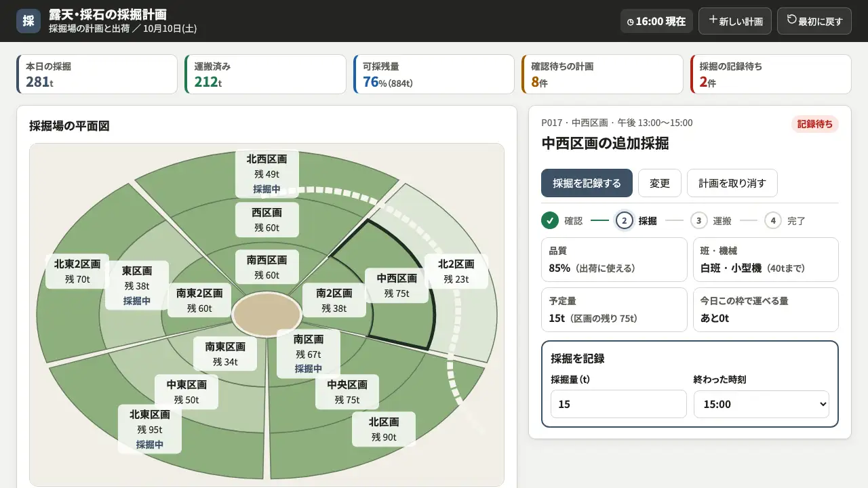Click the 記録待ち status badge
The height and width of the screenshot is (488, 868).
tap(815, 124)
